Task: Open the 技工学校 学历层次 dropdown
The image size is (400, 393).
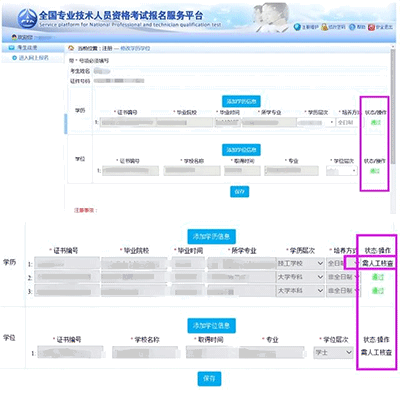Action: (x=300, y=264)
